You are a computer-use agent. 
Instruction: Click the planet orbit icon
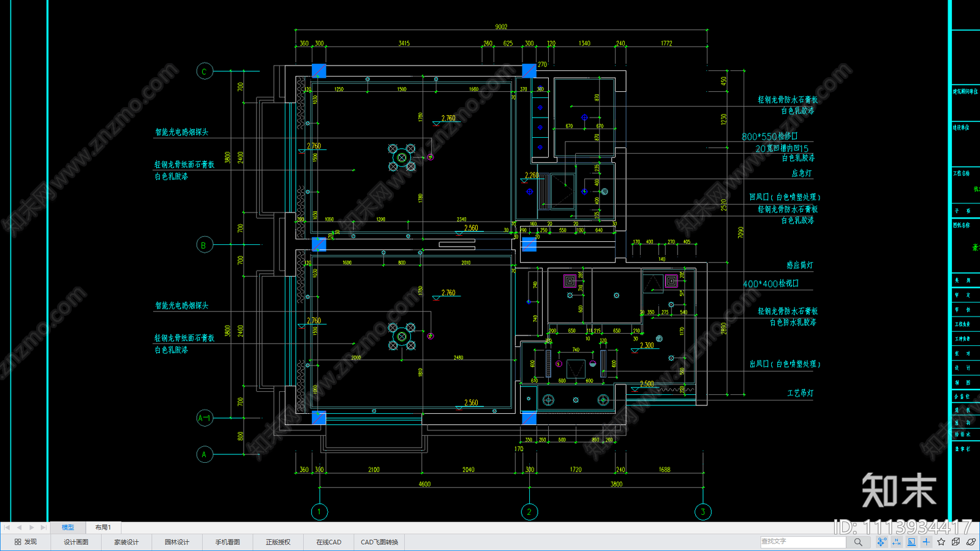(x=971, y=542)
